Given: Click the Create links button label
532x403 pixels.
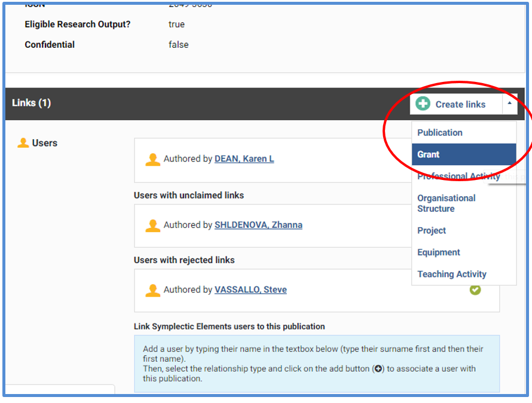Looking at the screenshot, I should click(x=460, y=104).
